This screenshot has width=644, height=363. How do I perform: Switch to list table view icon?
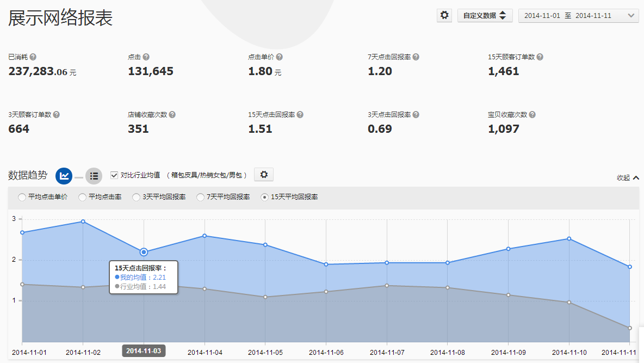tap(94, 176)
